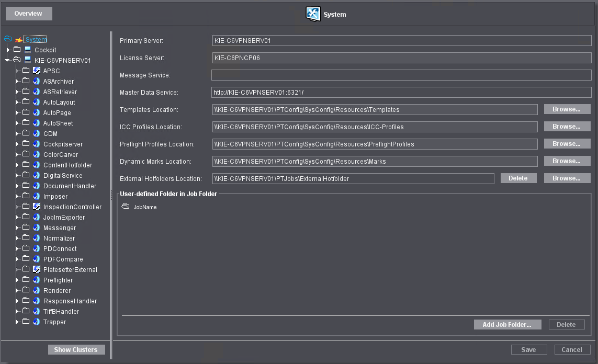Open the Overview view
The height and width of the screenshot is (364, 598).
28,14
